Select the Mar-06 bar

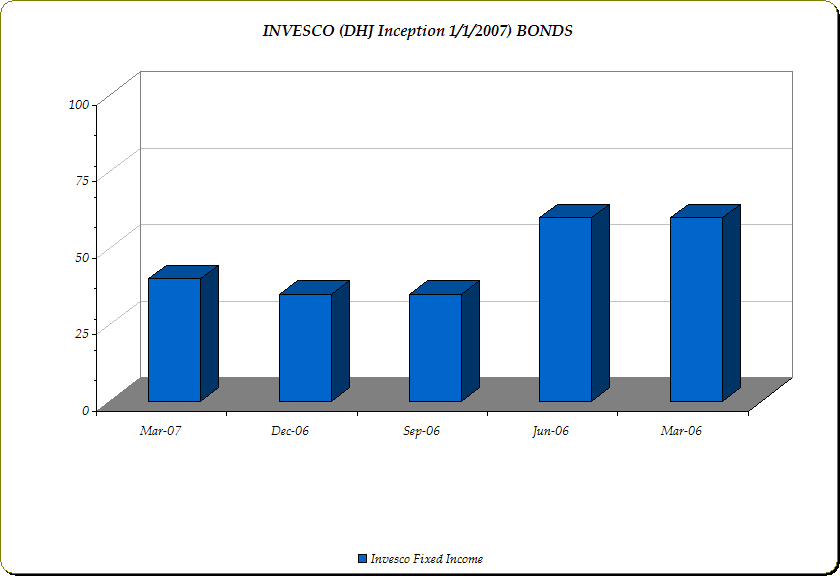[705, 303]
